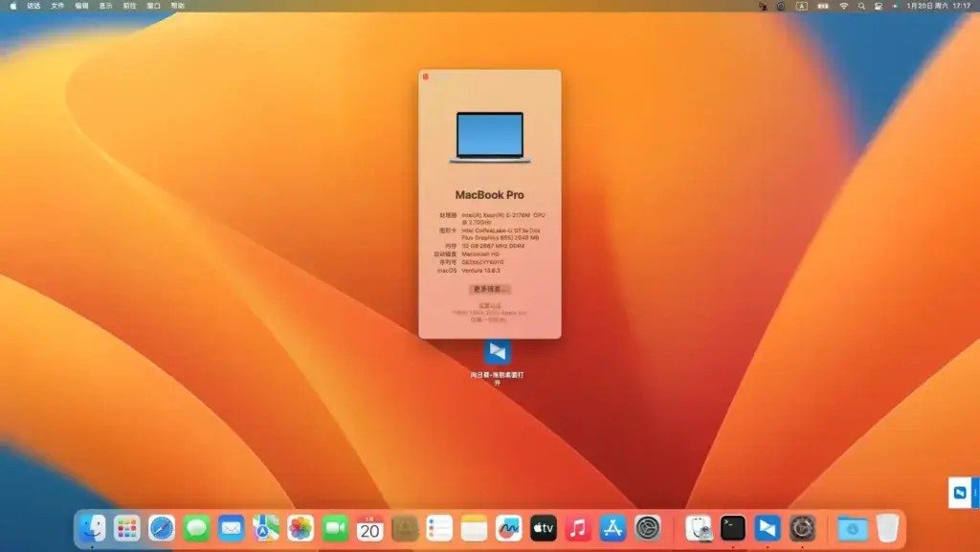This screenshot has width=980, height=552.
Task: Open the 监管认证 link in About window
Action: pos(489,305)
